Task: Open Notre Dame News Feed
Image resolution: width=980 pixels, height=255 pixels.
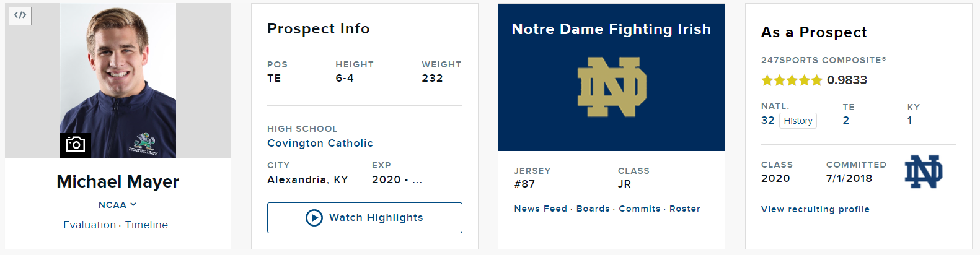Action: (541, 209)
